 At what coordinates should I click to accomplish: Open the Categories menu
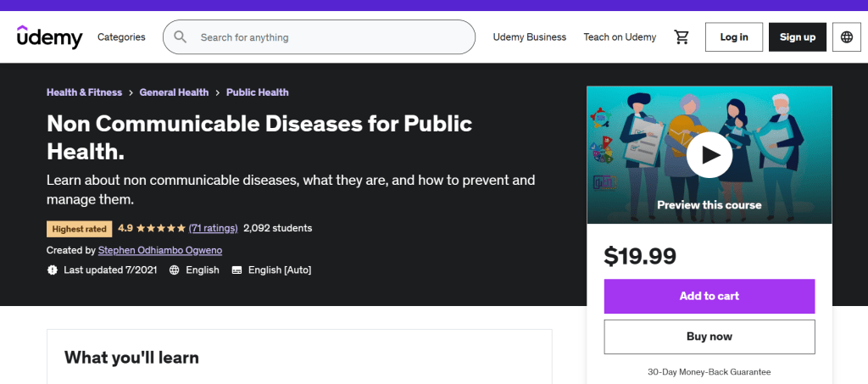[121, 37]
